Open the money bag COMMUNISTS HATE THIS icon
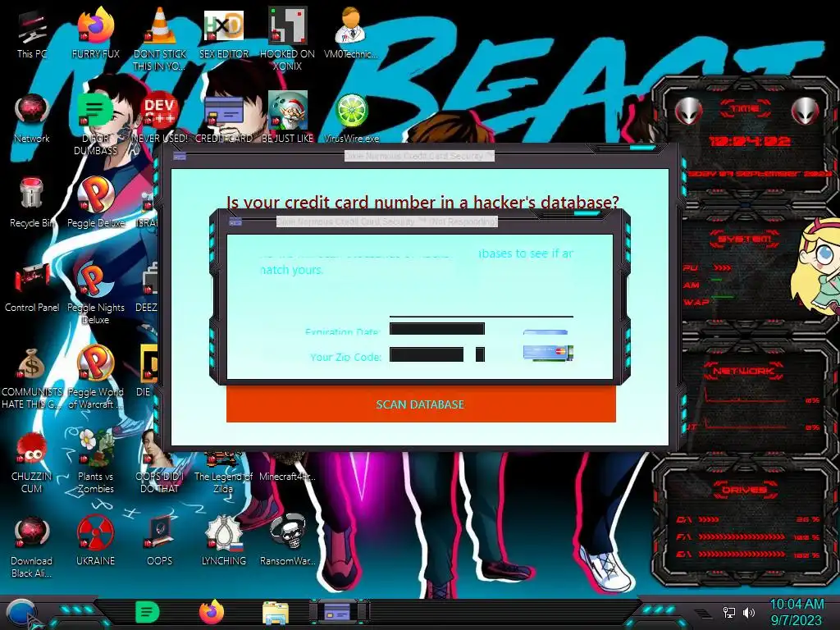 pos(32,377)
